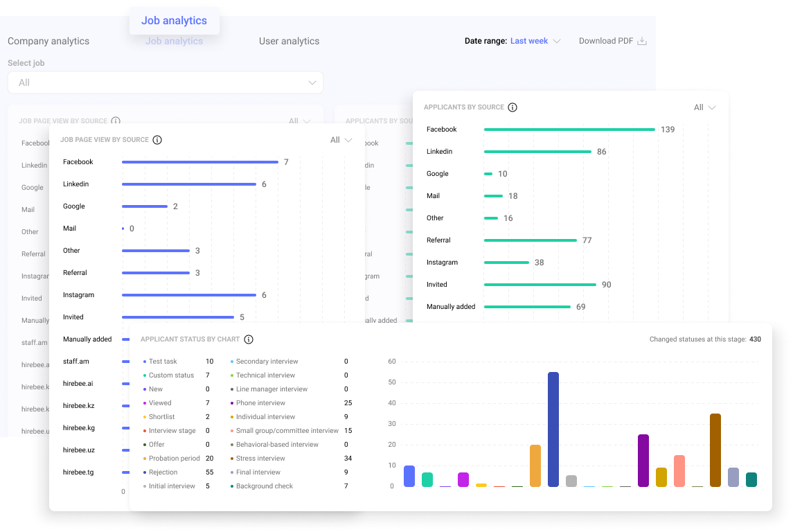Open the All filter in Job Page View panel
Screen dimensions: 793x532
point(341,140)
